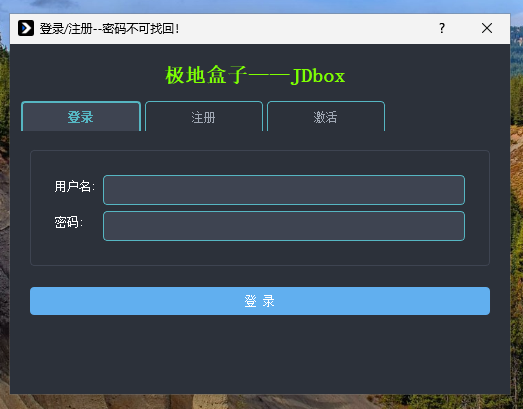523x409 pixels.
Task: Click the 用户名: label
Action: (74, 186)
